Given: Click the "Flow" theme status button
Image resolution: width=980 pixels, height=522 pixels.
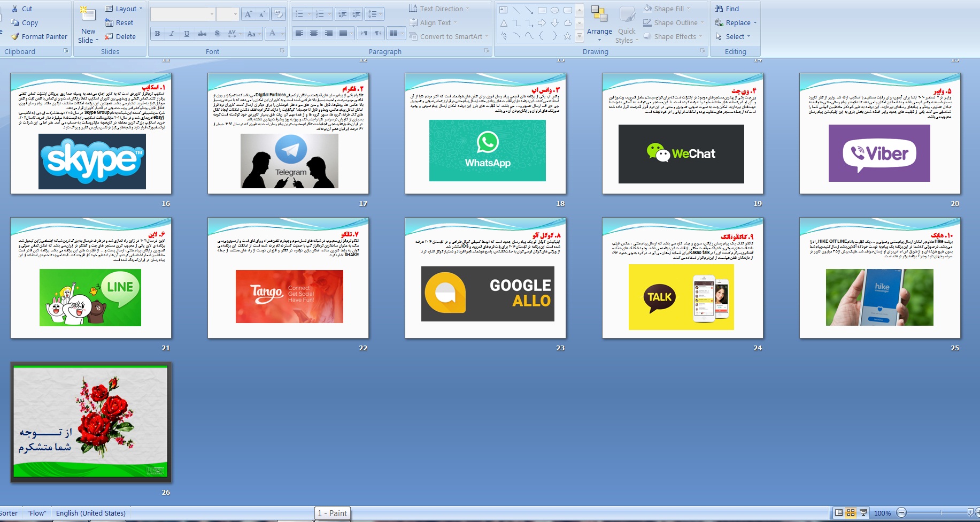Looking at the screenshot, I should click(37, 513).
